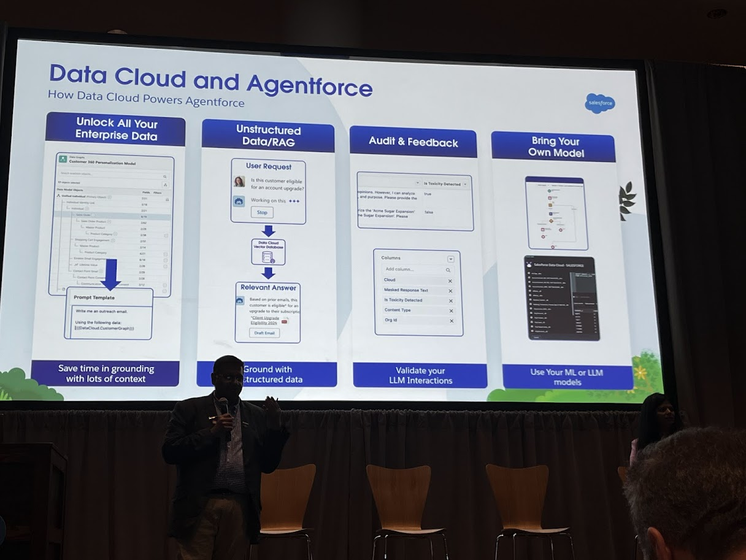Open the dropdown left of Is Toxicity Detected header

click(x=417, y=183)
